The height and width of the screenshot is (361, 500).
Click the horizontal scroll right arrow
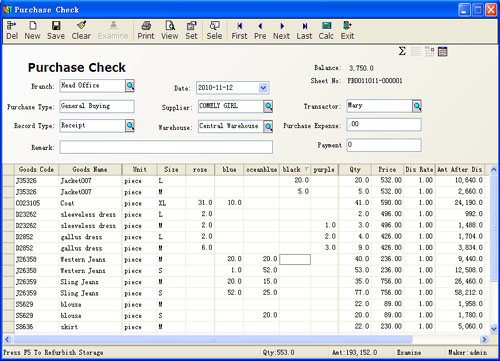click(484, 339)
